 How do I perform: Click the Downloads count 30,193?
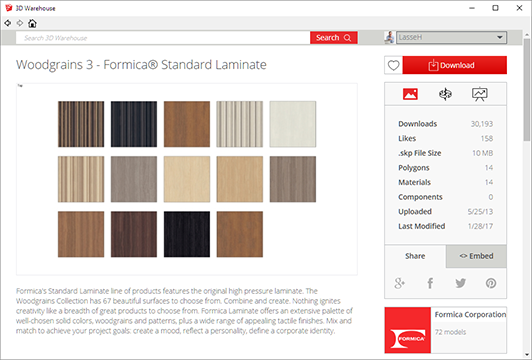[481, 124]
